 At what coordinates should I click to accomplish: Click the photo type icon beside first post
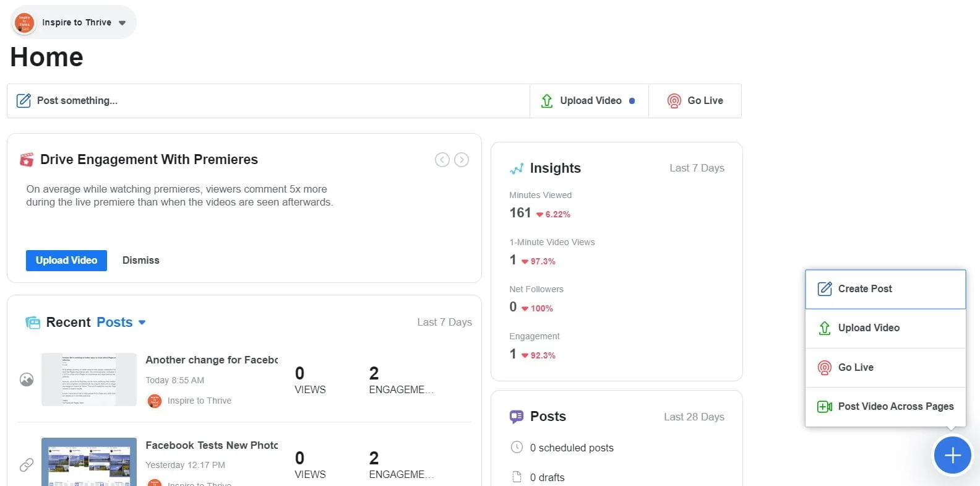pos(27,380)
